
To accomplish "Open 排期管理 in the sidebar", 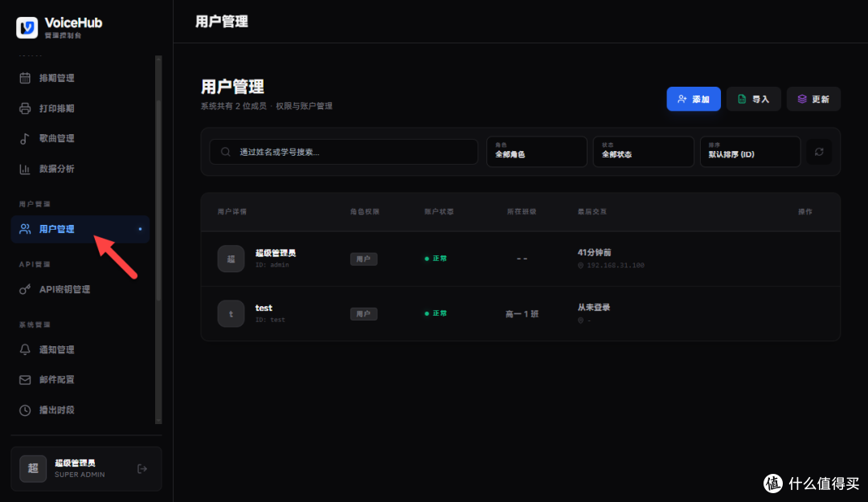I will [x=80, y=78].
